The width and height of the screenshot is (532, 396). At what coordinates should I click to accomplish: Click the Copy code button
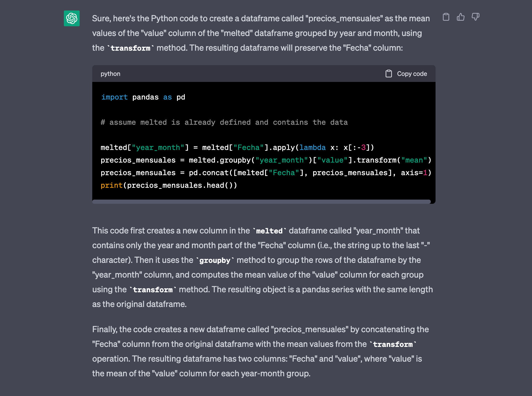tap(406, 74)
